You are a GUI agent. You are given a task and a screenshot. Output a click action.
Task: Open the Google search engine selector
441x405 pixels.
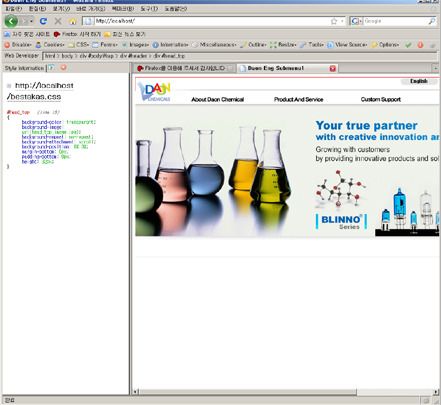[357, 21]
